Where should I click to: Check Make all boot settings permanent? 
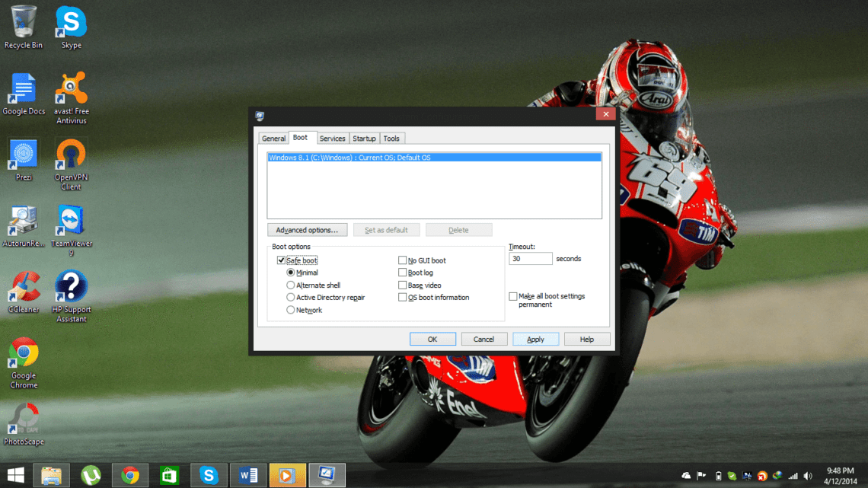[514, 296]
